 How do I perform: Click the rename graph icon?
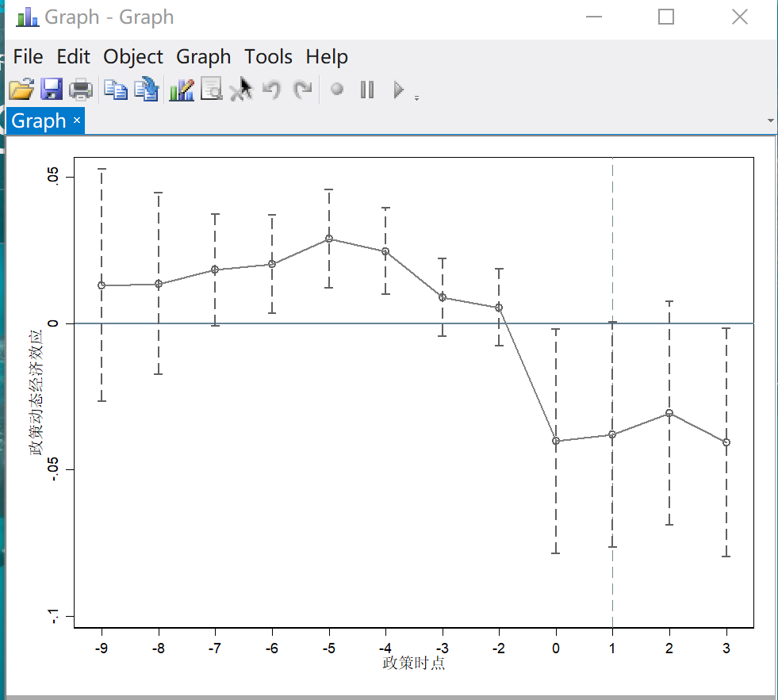147,90
